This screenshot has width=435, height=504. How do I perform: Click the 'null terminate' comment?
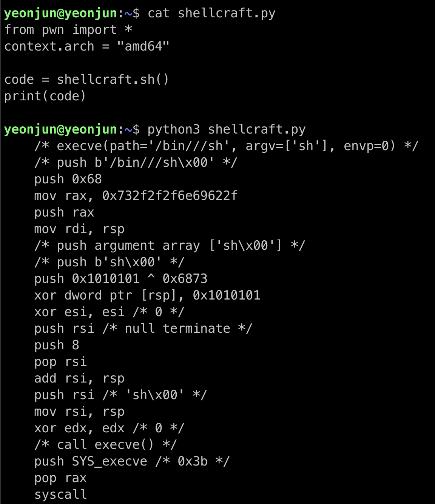177,329
